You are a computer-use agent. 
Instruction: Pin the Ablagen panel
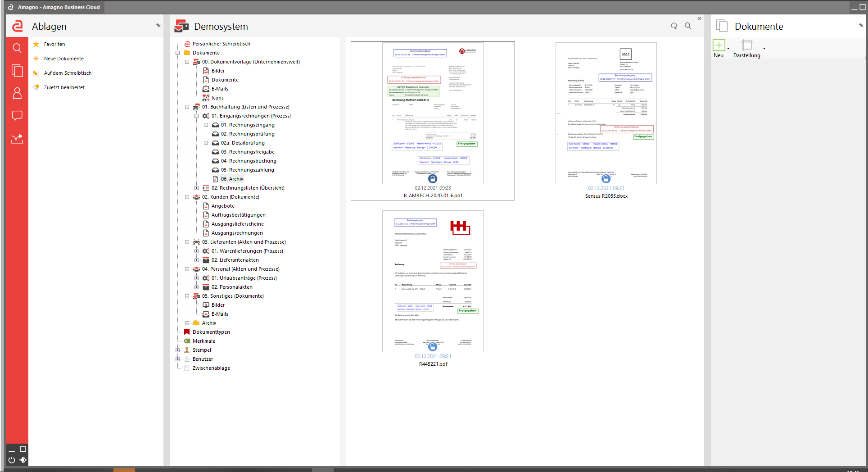158,26
